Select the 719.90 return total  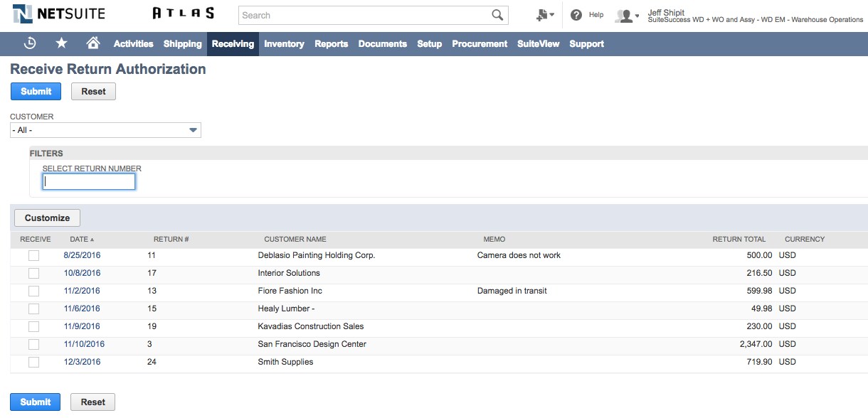tap(759, 362)
